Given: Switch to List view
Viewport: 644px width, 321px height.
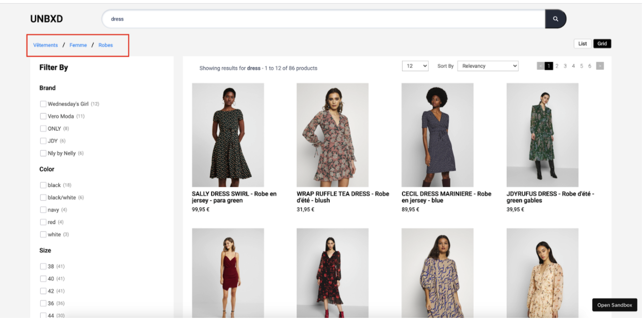Looking at the screenshot, I should [583, 44].
